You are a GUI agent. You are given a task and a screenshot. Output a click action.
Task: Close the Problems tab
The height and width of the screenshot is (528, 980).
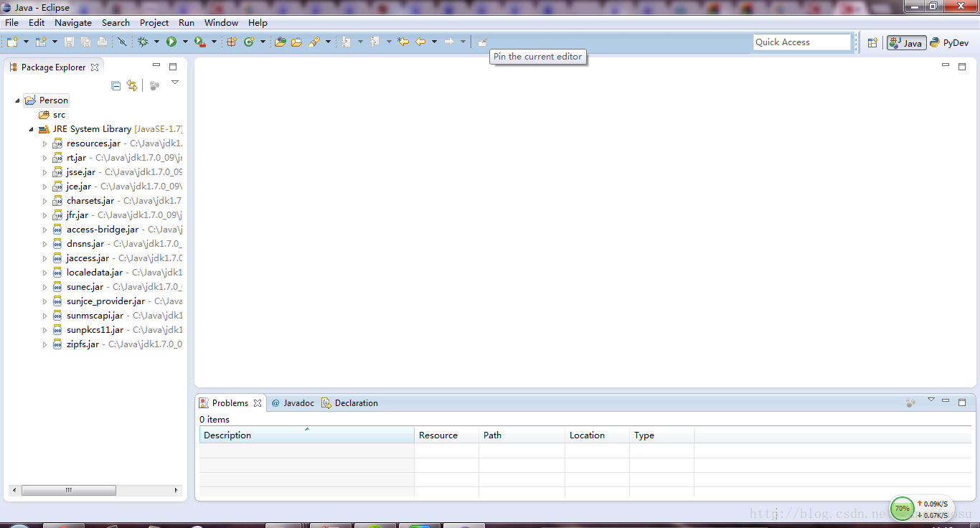click(258, 403)
